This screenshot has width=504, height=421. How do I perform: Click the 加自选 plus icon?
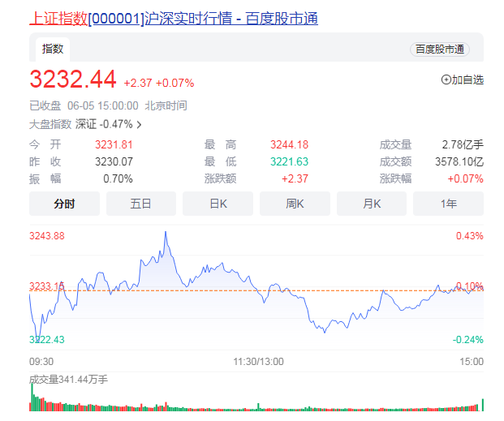446,79
